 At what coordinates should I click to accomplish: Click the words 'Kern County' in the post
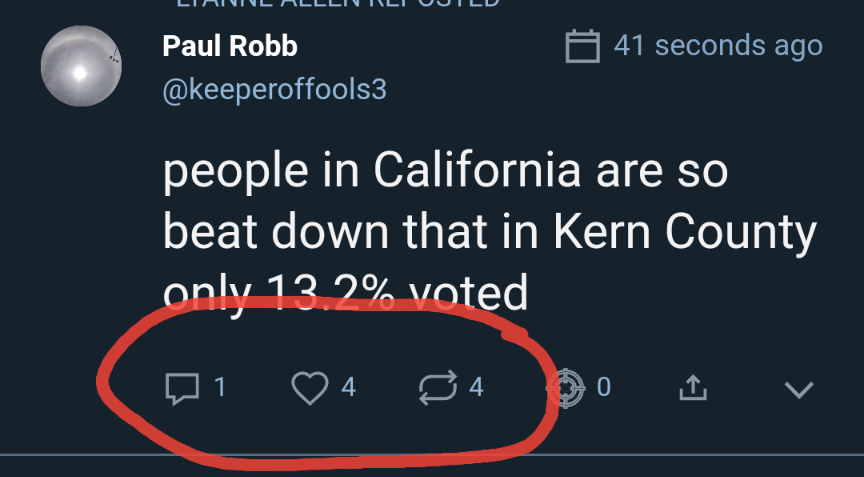tap(687, 232)
